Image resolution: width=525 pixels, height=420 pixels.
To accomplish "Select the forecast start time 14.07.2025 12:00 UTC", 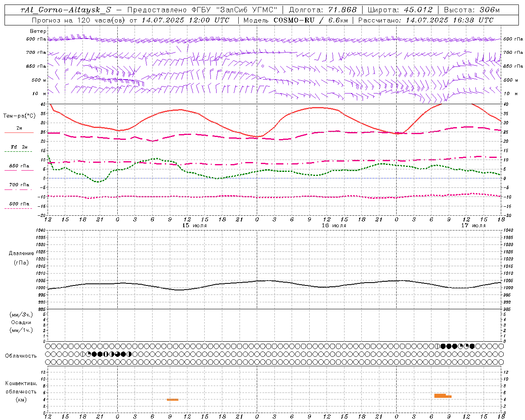I will [x=185, y=20].
